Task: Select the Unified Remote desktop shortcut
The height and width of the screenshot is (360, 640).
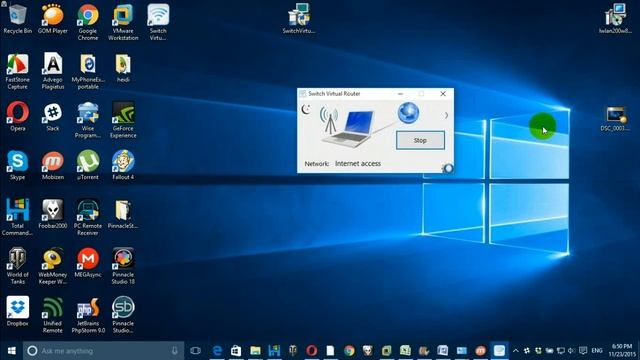Action: pyautogui.click(x=53, y=315)
